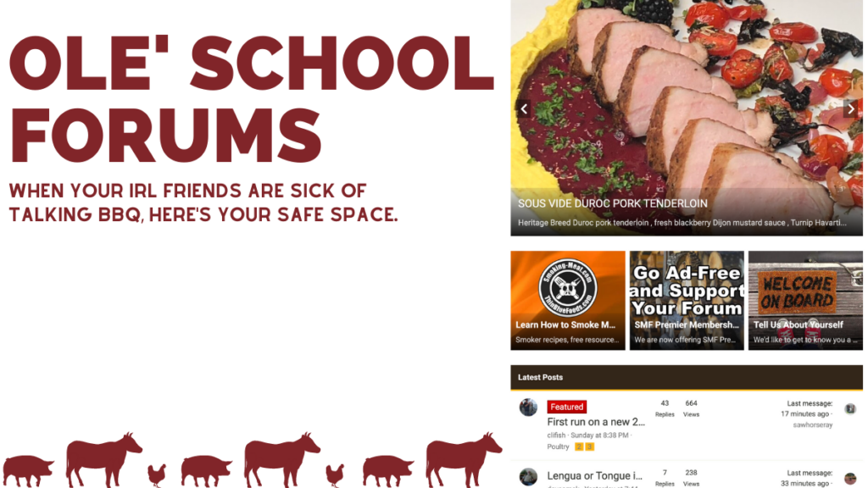Go to the previous featured slide
This screenshot has width=868, height=488.
coord(524,109)
